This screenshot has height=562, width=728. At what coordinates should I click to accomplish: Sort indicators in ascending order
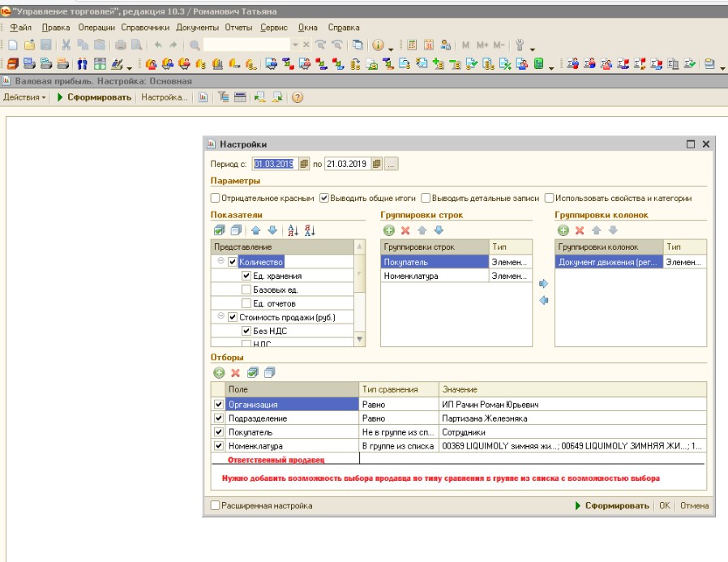[294, 231]
